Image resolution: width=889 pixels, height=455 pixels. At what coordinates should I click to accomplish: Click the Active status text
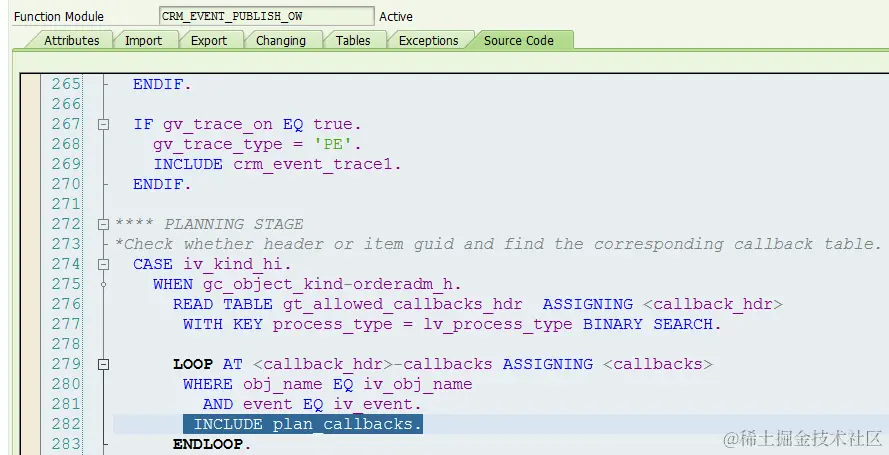pyautogui.click(x=396, y=16)
